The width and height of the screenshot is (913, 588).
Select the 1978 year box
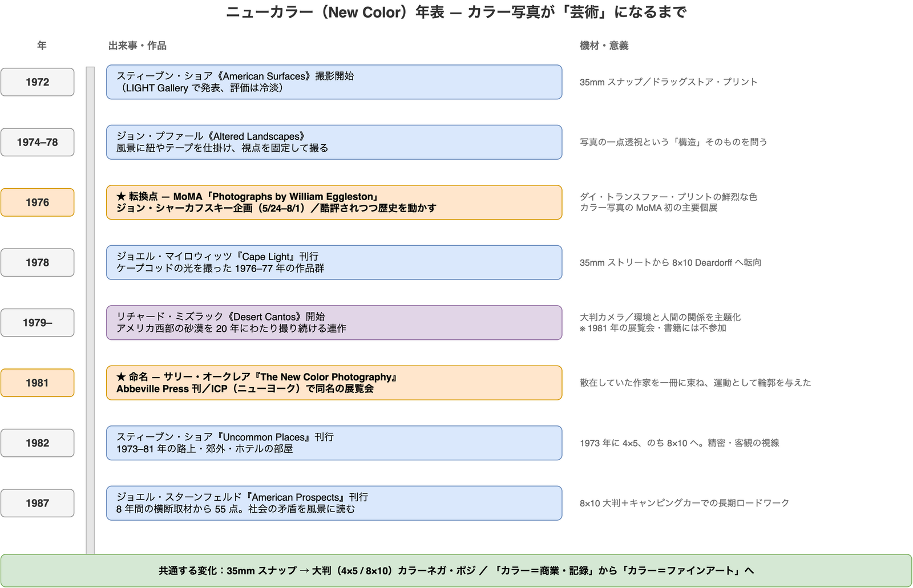tap(37, 262)
